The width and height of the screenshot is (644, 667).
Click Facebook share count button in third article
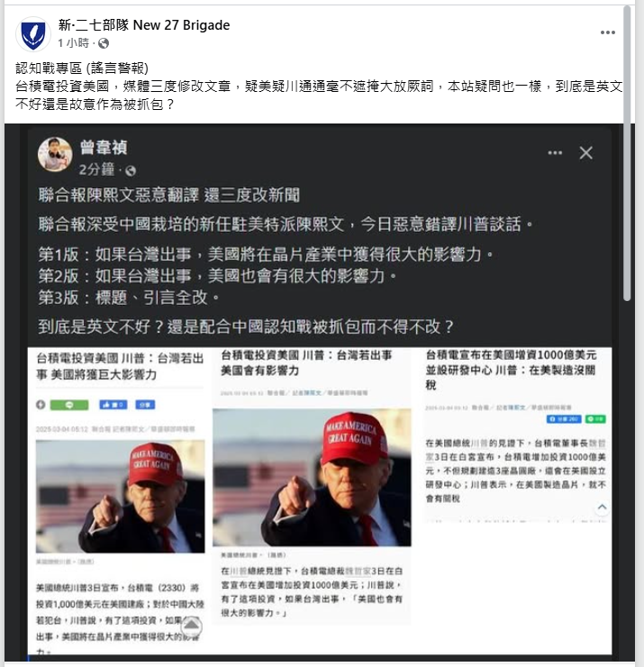tap(564, 419)
